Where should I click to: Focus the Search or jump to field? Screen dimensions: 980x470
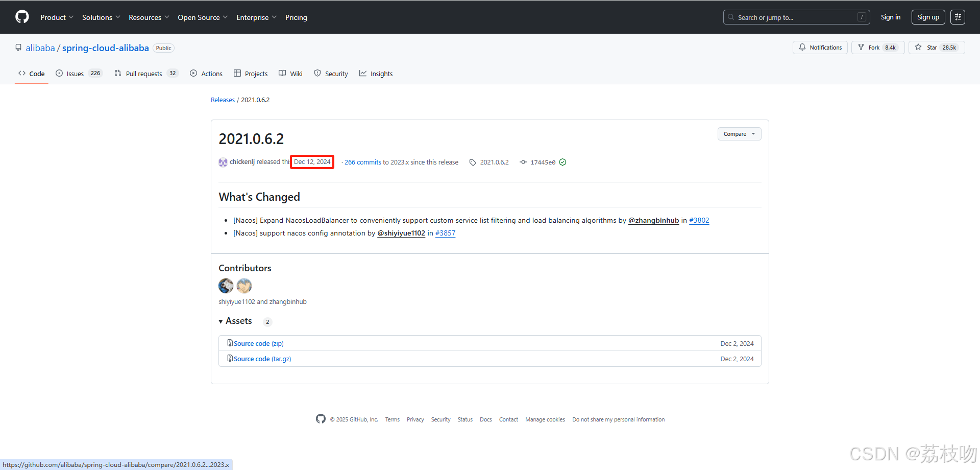click(x=796, y=17)
